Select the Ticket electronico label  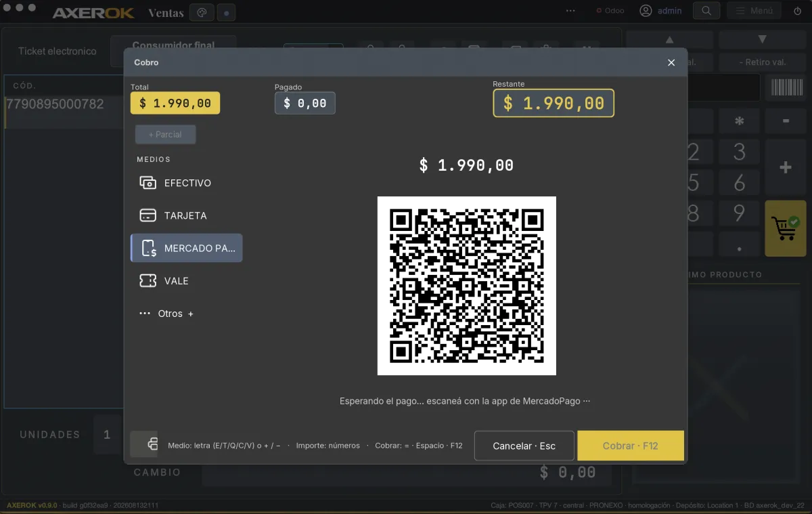(58, 51)
